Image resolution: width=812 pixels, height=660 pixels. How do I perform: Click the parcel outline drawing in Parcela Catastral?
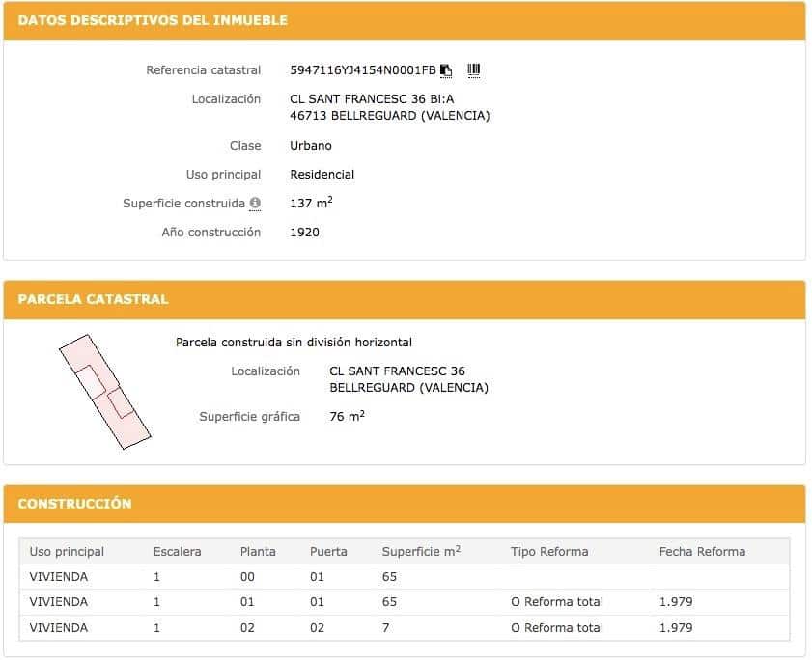click(106, 390)
